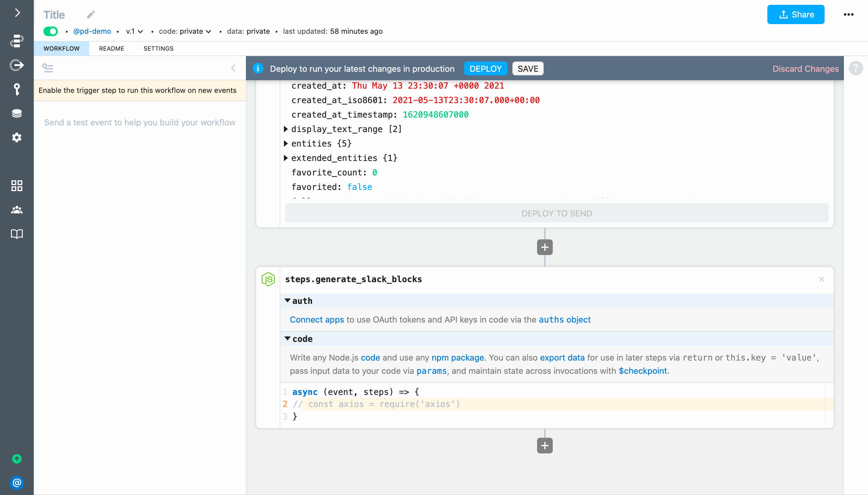Add a step below generate_slack_blocks
Image resolution: width=868 pixels, height=495 pixels.
click(544, 445)
